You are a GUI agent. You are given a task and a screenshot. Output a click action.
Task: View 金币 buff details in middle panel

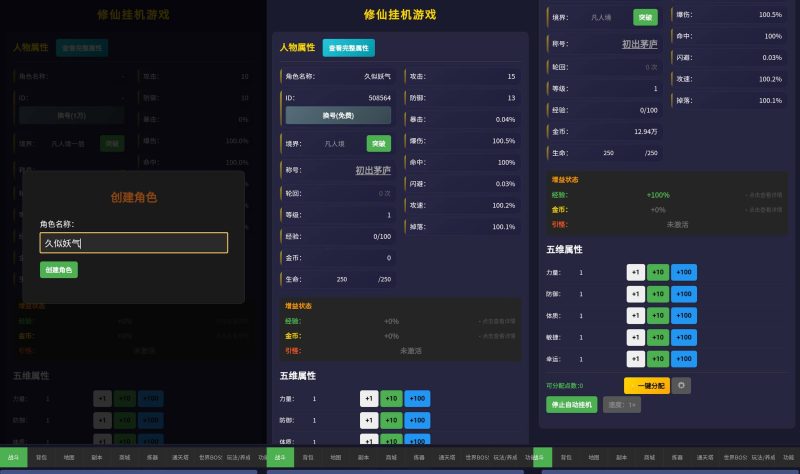497,336
